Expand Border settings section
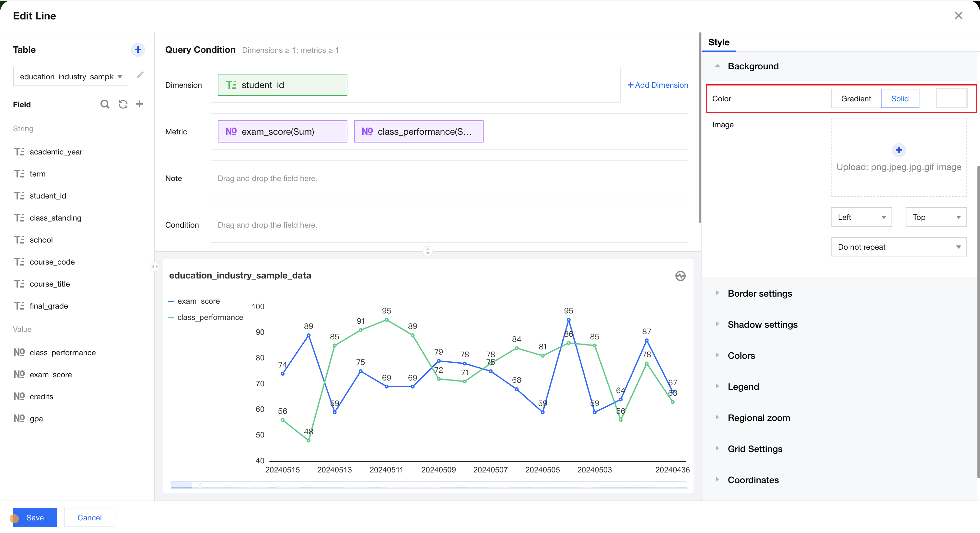Screen dimensions: 980x533 click(717, 293)
